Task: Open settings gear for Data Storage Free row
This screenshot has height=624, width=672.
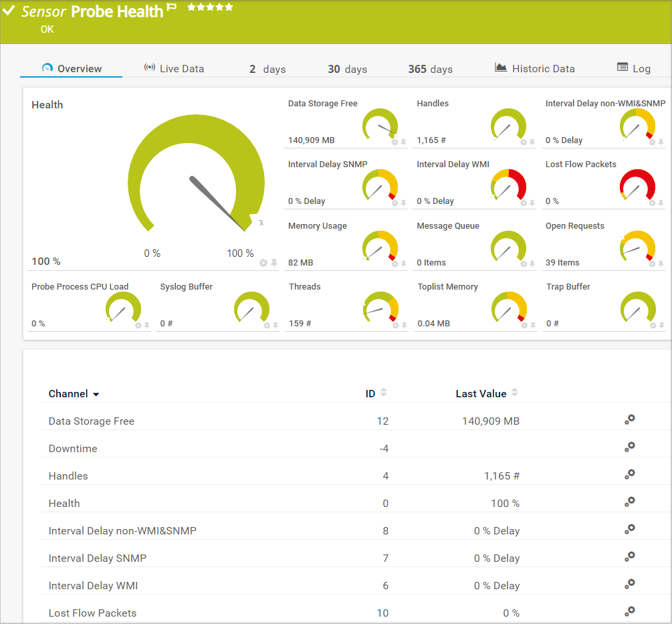Action: [629, 420]
